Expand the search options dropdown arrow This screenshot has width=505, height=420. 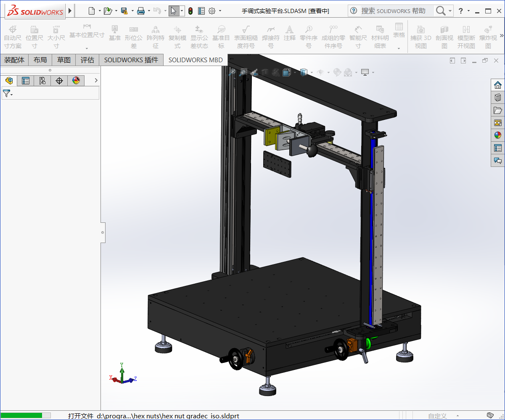(450, 11)
